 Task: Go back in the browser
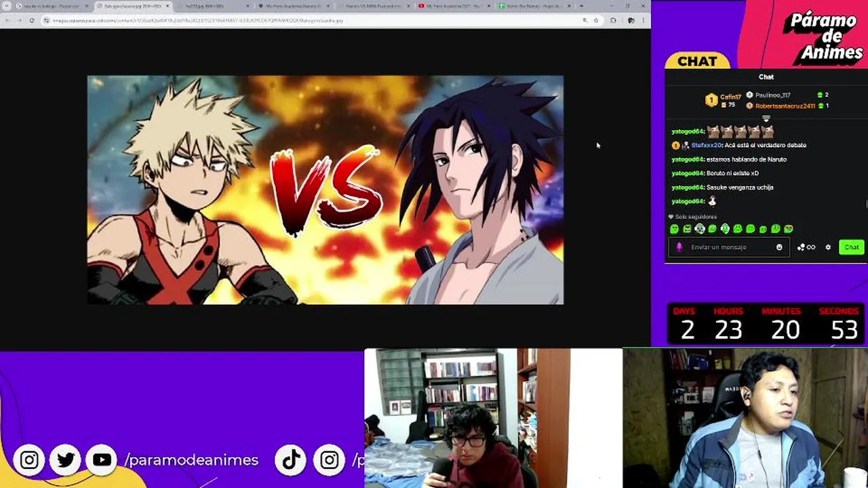(6, 20)
